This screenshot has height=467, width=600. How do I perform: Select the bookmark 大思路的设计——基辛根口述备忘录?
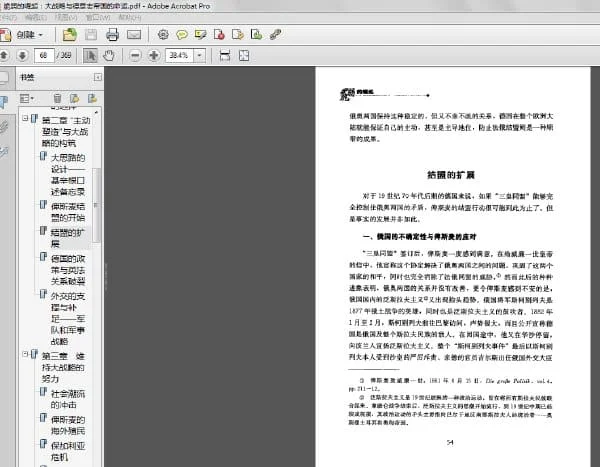(68, 175)
